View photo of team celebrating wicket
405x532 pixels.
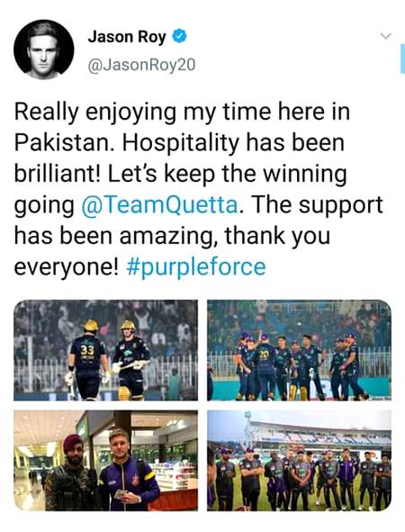[x=299, y=350]
